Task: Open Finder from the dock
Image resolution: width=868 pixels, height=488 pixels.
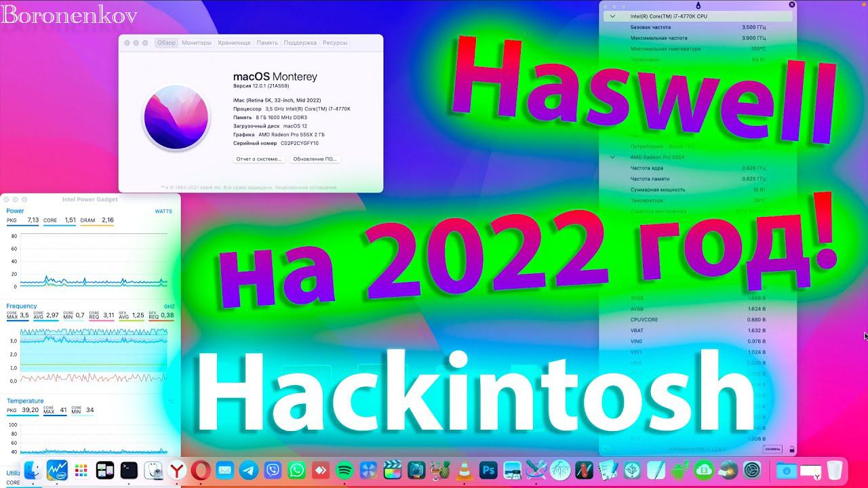Action: point(33,470)
